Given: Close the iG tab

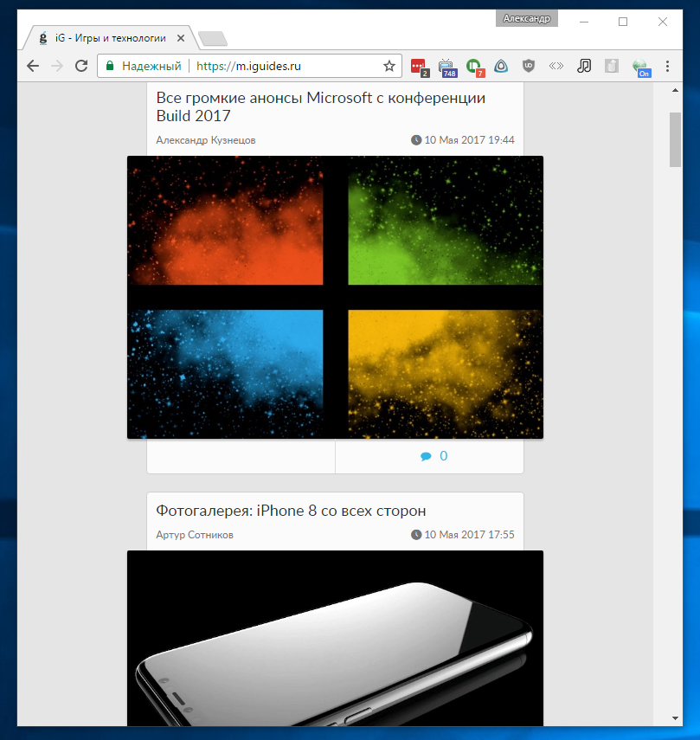Looking at the screenshot, I should (181, 38).
